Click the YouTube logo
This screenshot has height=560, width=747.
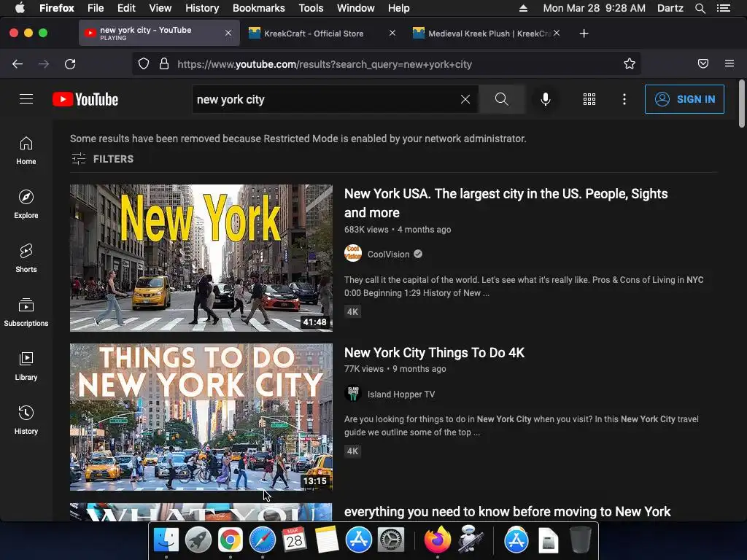[x=85, y=99]
